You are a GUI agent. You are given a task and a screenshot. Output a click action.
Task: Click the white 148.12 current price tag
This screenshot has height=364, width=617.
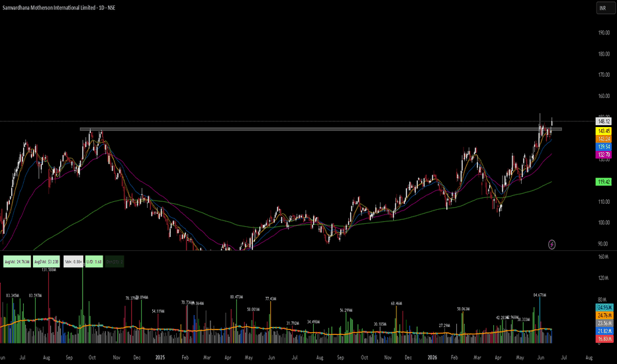[x=604, y=122]
